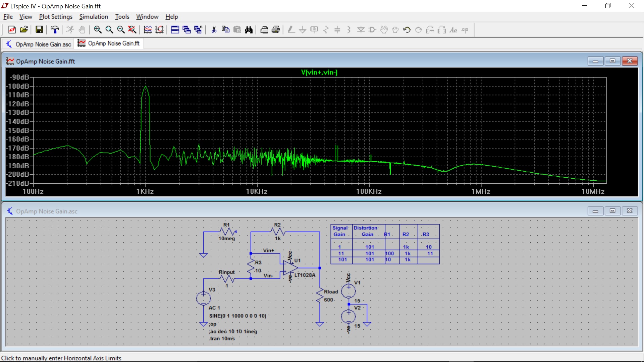Select the Place Component gate icon
Viewport: 644px width, 362px height.
(372, 30)
